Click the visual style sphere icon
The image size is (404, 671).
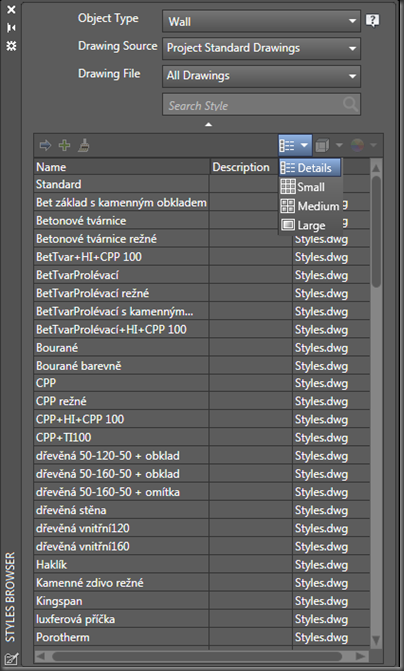click(x=357, y=145)
